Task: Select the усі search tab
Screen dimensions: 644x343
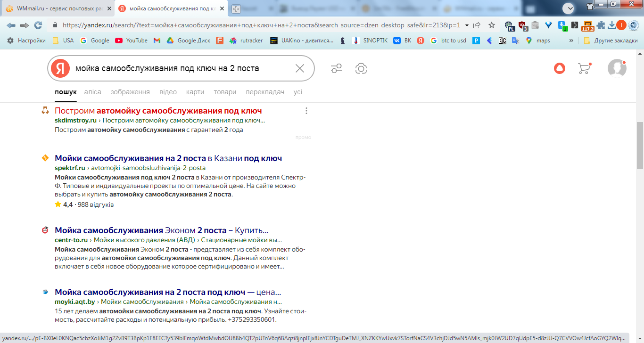Action: 298,92
